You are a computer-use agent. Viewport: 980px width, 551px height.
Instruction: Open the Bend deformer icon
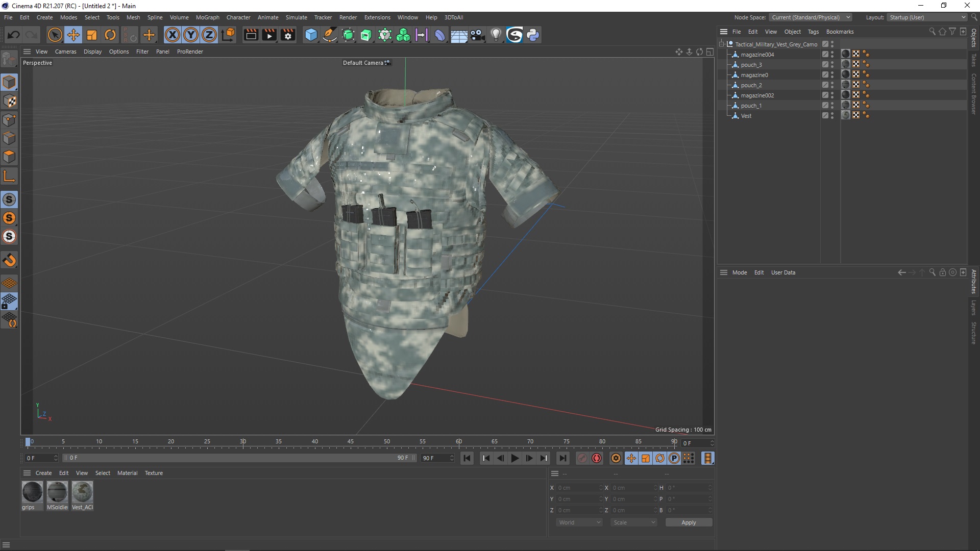coord(440,35)
